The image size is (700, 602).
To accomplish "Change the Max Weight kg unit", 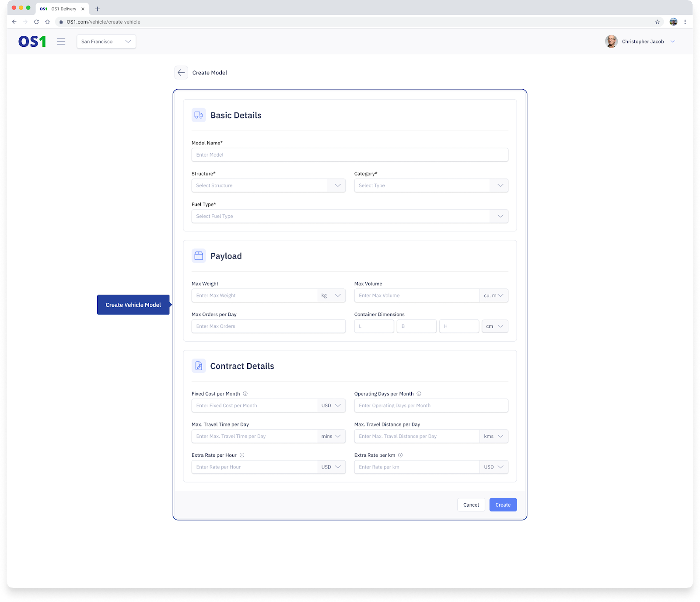I will (x=331, y=296).
